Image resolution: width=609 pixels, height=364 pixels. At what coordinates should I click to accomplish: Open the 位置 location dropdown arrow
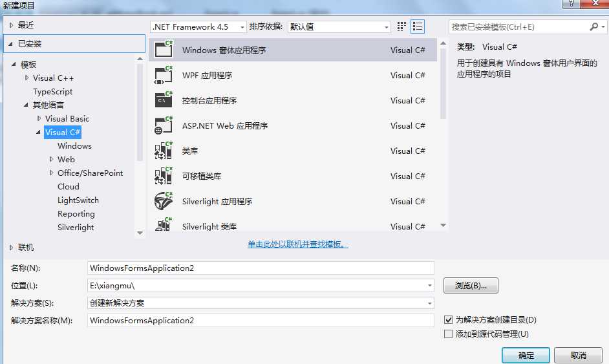tap(429, 286)
